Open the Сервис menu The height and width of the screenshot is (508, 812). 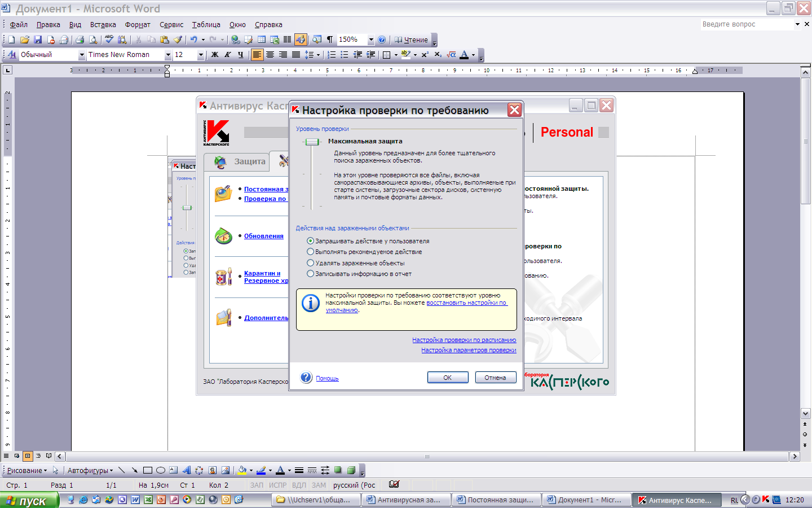pyautogui.click(x=171, y=24)
